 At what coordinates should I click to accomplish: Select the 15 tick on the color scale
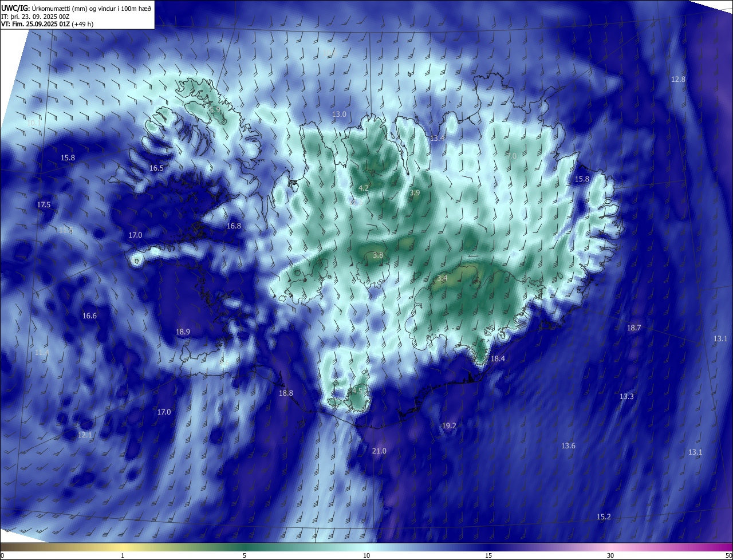click(488, 555)
